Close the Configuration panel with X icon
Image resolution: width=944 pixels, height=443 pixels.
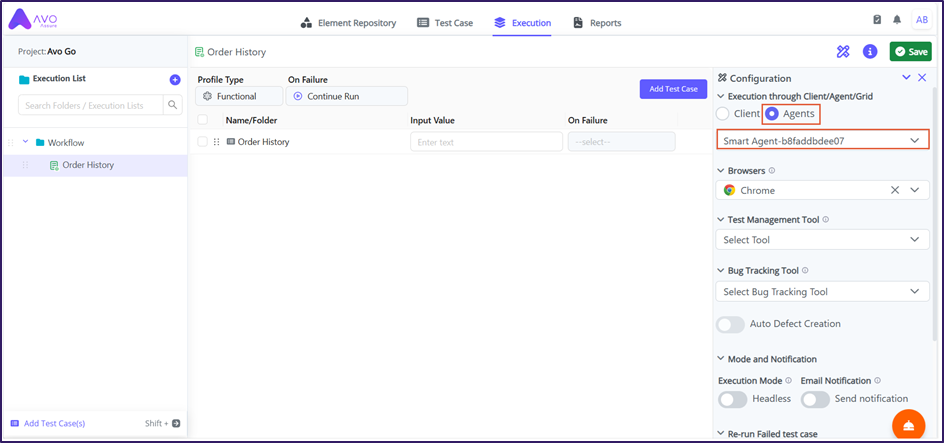pyautogui.click(x=922, y=78)
